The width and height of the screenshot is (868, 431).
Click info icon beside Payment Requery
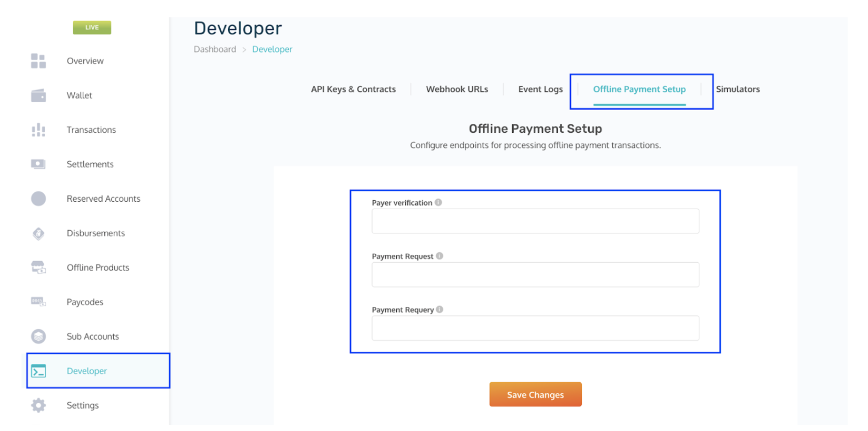pyautogui.click(x=440, y=309)
